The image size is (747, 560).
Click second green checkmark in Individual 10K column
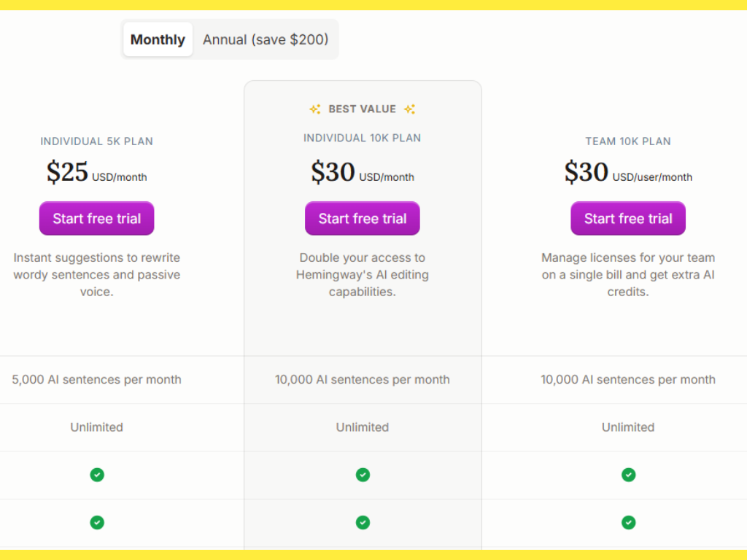[x=363, y=522]
